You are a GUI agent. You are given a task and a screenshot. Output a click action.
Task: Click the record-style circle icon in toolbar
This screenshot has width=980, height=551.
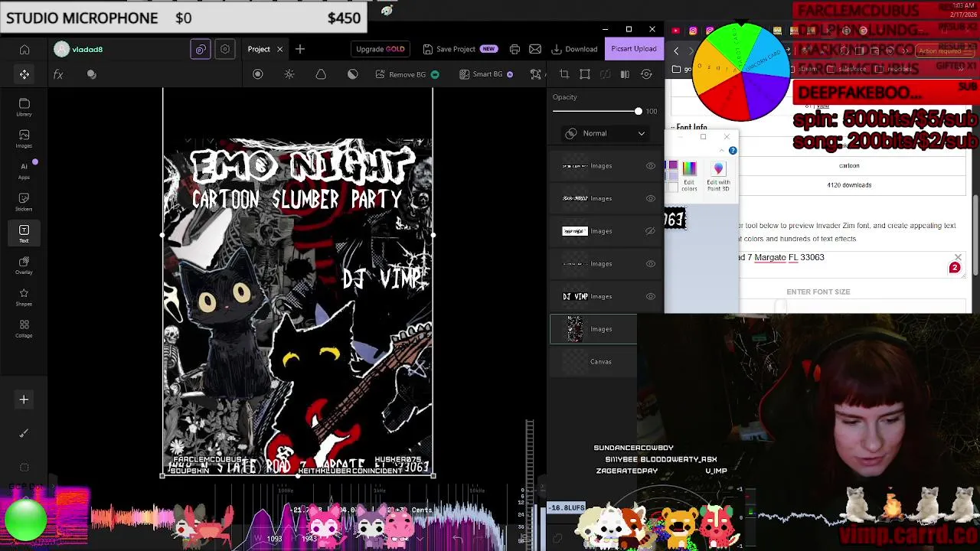257,74
